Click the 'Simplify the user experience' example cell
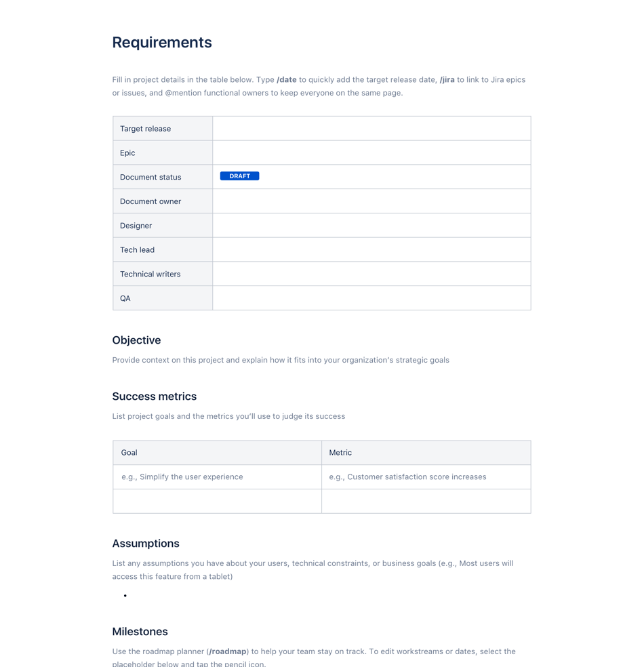Viewport: 644px width, 667px height. 182,477
